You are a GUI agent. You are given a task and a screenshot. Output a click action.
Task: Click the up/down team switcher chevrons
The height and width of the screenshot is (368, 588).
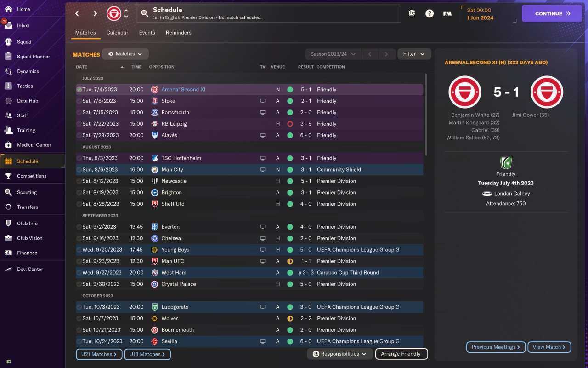coord(126,13)
